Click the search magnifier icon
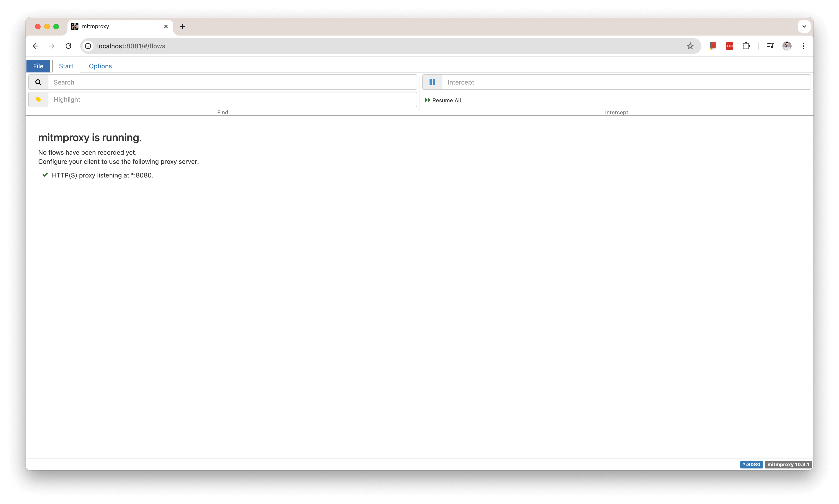The height and width of the screenshot is (504, 839). coord(38,82)
